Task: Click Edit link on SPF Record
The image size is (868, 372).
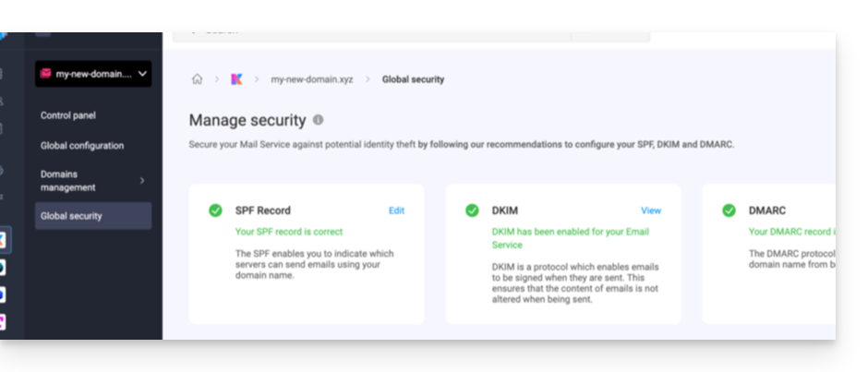Action: (x=396, y=210)
